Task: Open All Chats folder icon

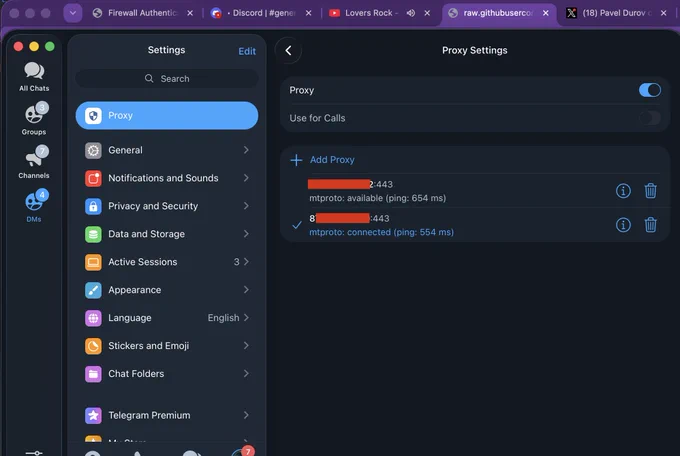Action: click(34, 71)
